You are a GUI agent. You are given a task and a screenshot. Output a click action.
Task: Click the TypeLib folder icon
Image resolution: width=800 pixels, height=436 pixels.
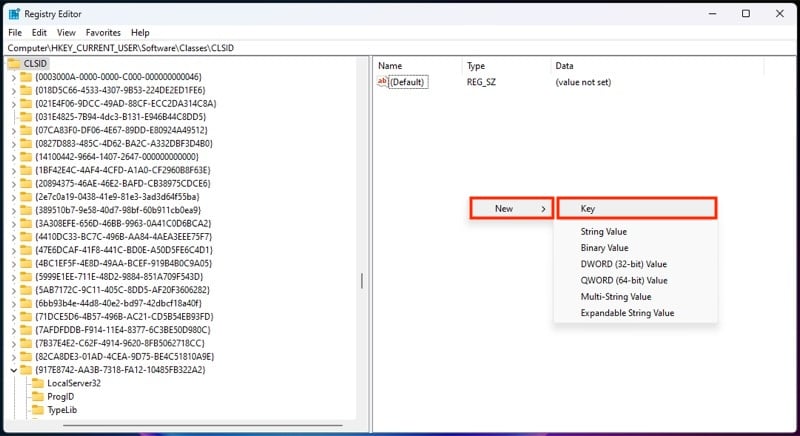click(x=38, y=409)
